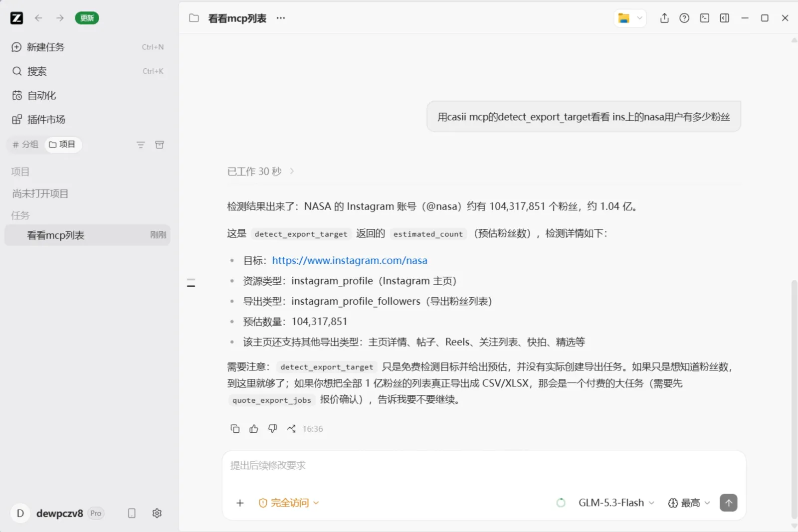
Task: Click the 尚未打开项目 text
Action: (40, 194)
